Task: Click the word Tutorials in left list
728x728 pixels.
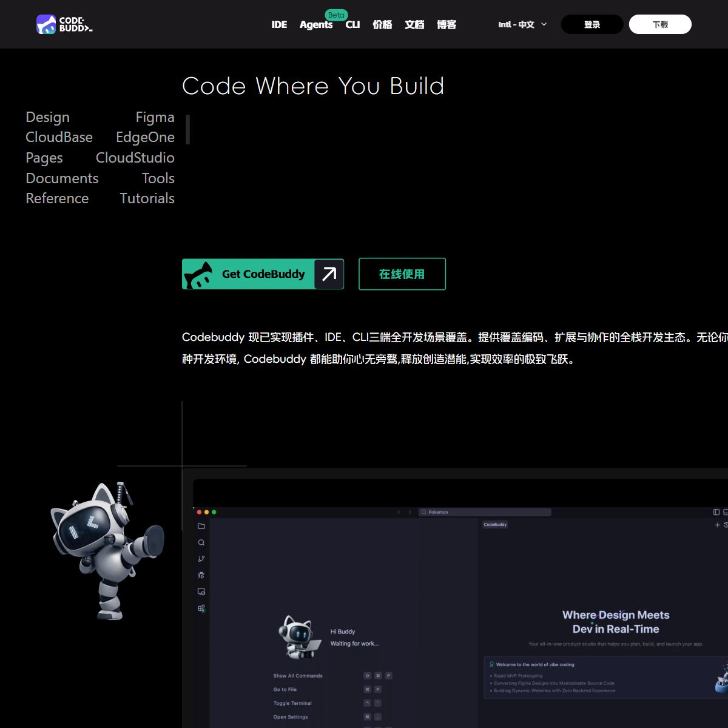Action: click(x=147, y=198)
